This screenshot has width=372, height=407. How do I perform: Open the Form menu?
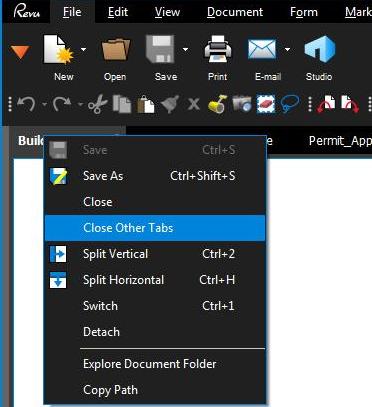[x=304, y=12]
